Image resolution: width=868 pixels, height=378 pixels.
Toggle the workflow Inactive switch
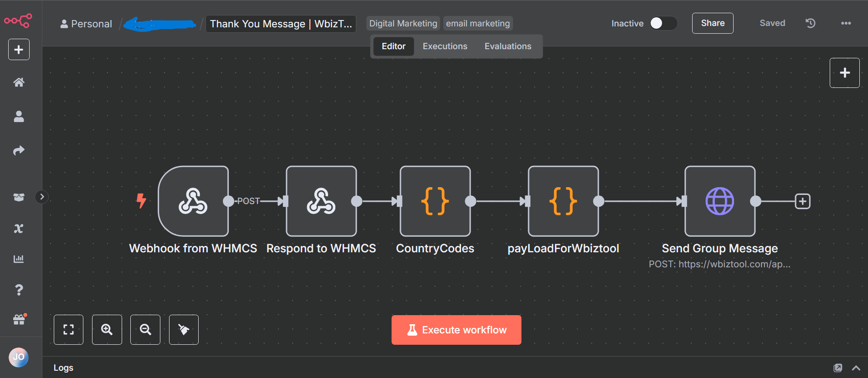[663, 23]
